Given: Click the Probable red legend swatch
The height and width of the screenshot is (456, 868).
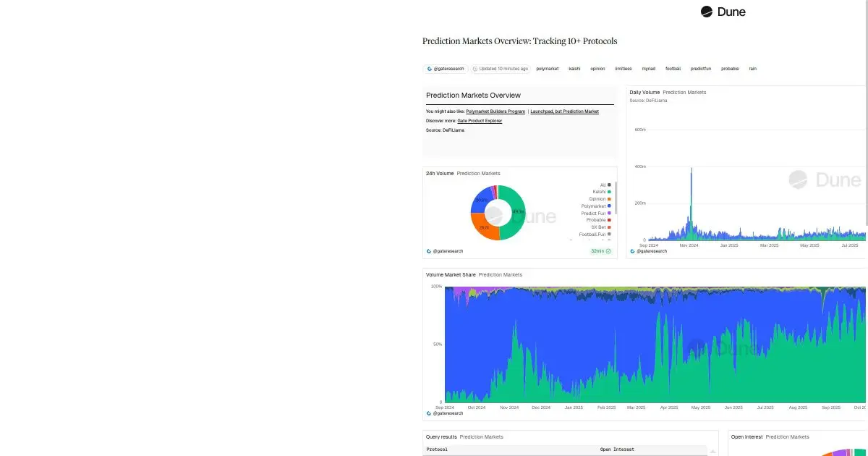Looking at the screenshot, I should click(x=610, y=220).
